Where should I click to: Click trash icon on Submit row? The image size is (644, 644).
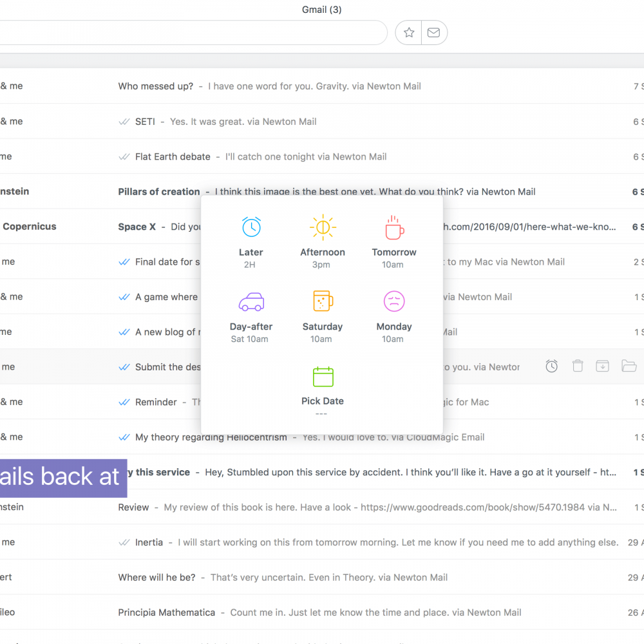coord(578,366)
